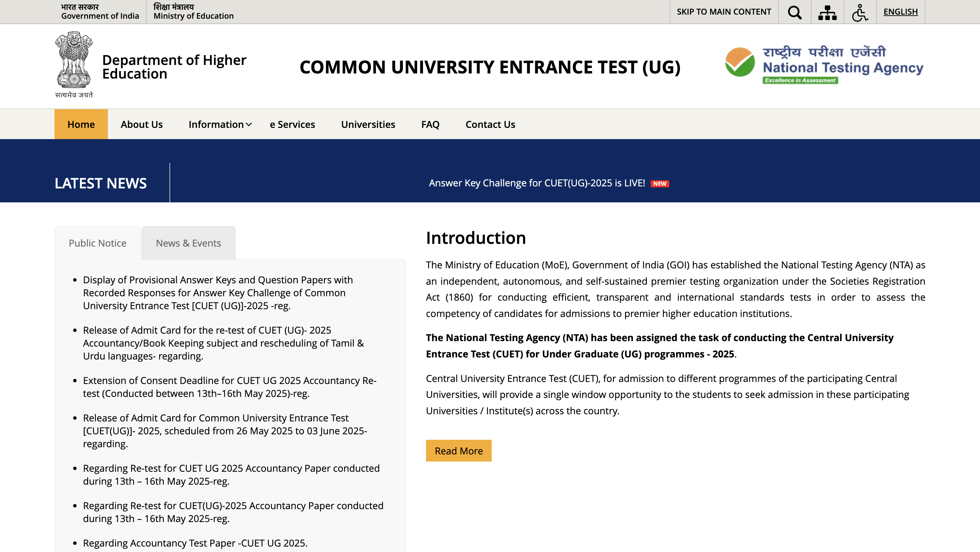Click the Ashoka emblem logo
This screenshot has height=552, width=980.
tap(74, 65)
